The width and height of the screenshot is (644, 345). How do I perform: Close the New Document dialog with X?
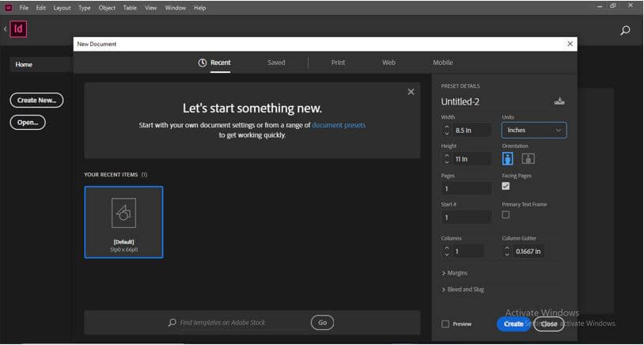[x=570, y=44]
